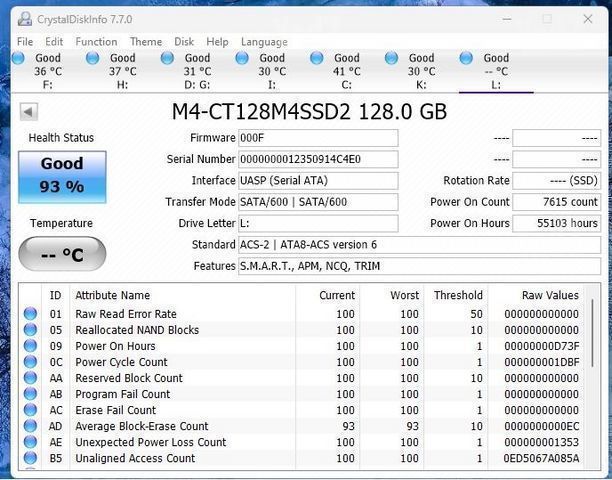Open the Disk menu

[184, 41]
